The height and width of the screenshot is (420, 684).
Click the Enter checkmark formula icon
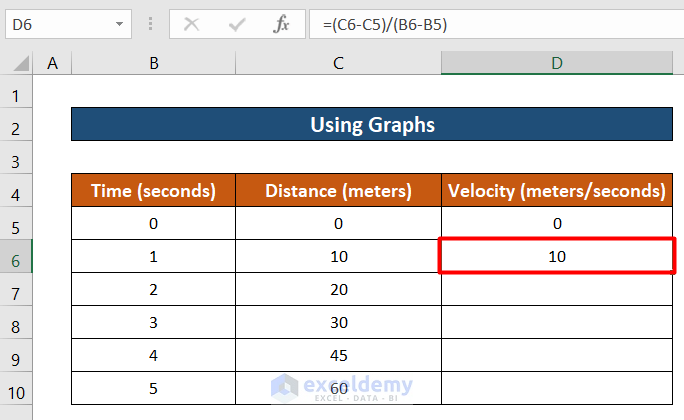[x=238, y=23]
